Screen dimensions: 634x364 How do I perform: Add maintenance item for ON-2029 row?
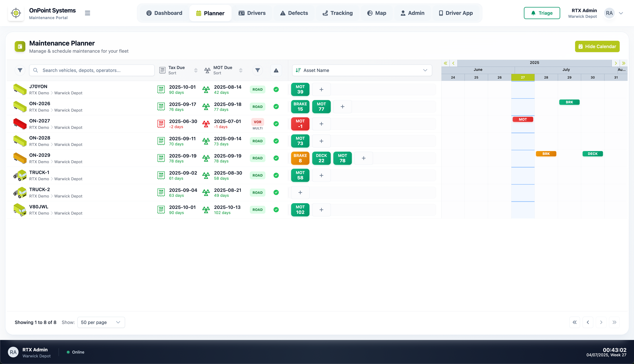point(363,158)
